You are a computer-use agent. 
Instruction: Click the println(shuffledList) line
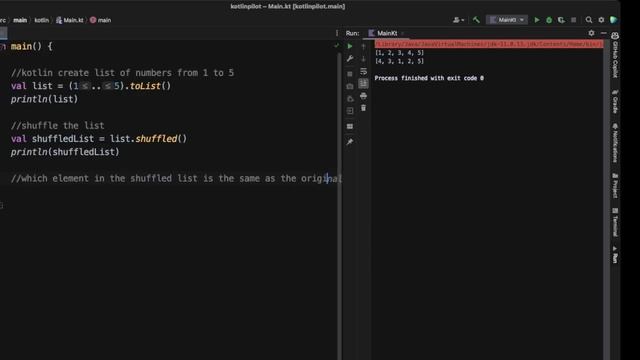65,152
